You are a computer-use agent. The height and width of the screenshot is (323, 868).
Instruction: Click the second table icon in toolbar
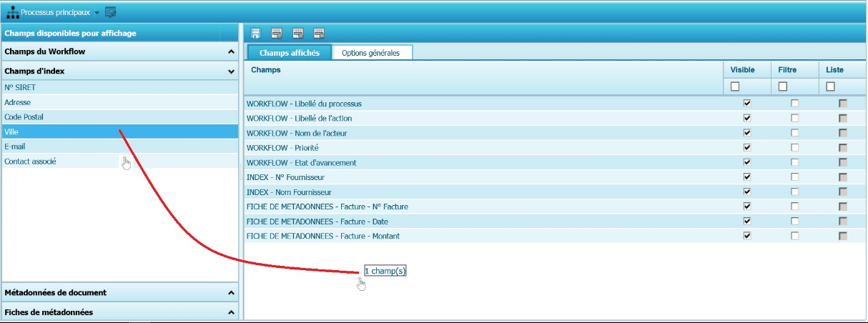click(x=277, y=34)
